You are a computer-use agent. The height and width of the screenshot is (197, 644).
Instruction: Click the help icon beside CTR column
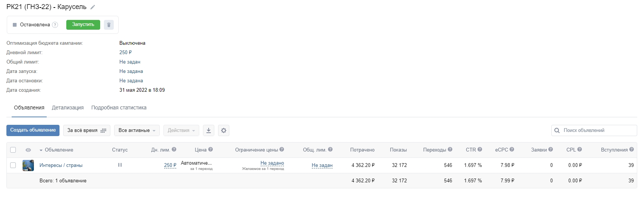click(x=480, y=150)
